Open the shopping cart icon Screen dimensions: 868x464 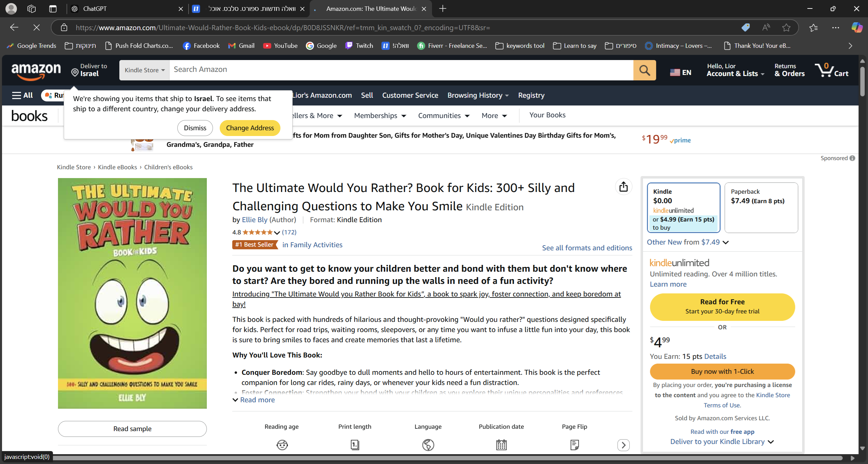click(x=831, y=70)
